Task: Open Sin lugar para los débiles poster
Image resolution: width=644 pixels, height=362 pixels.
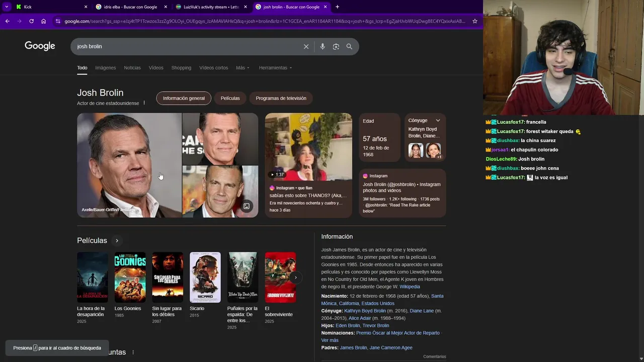Action: click(168, 277)
